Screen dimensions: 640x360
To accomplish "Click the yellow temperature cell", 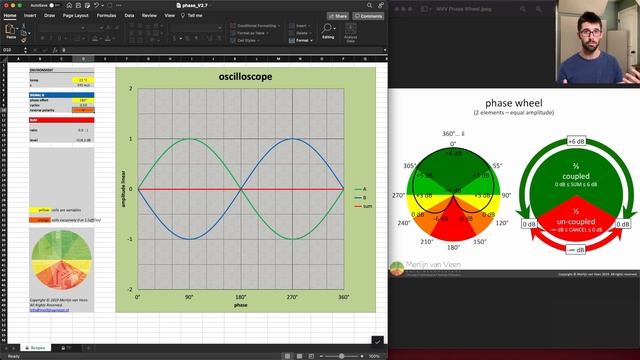I will (x=83, y=80).
